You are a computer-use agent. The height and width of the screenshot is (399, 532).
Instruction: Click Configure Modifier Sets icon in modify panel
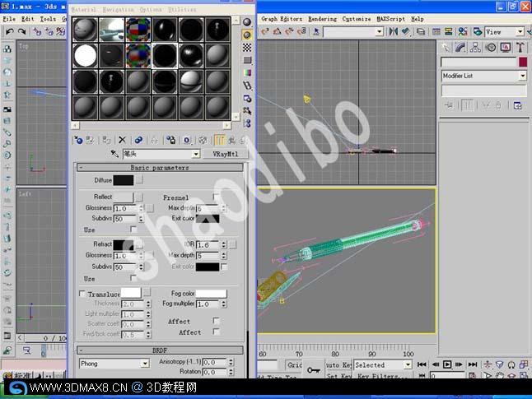click(517, 106)
